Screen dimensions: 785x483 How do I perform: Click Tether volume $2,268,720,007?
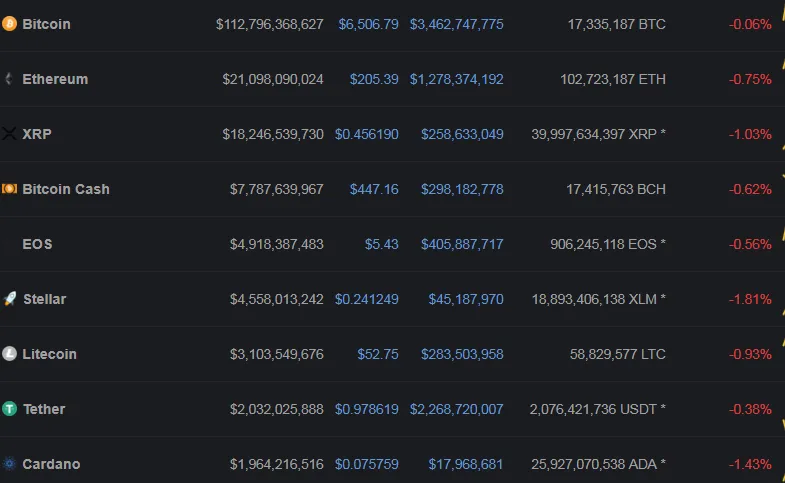tap(457, 409)
